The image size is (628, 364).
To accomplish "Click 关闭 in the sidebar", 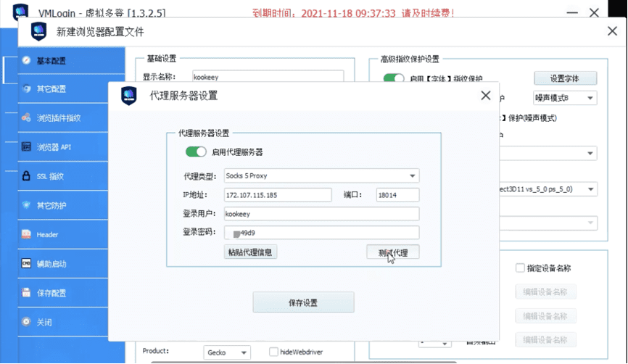I will tap(63, 321).
